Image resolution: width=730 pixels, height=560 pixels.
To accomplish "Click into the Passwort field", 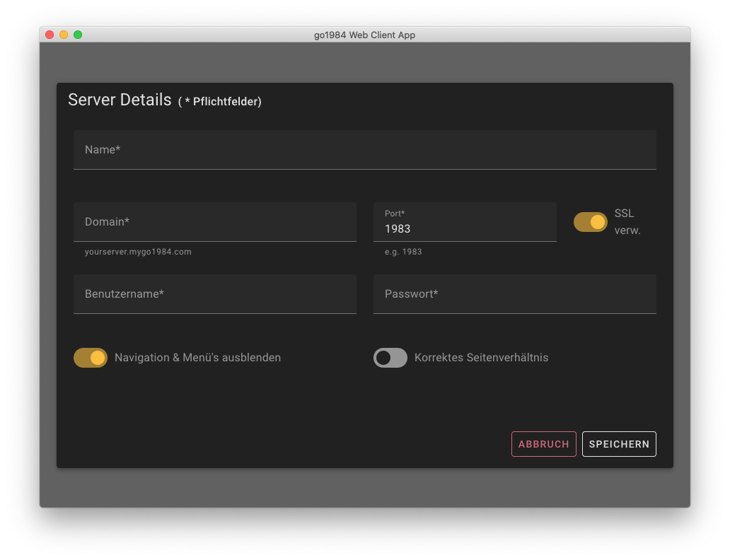I will point(514,294).
